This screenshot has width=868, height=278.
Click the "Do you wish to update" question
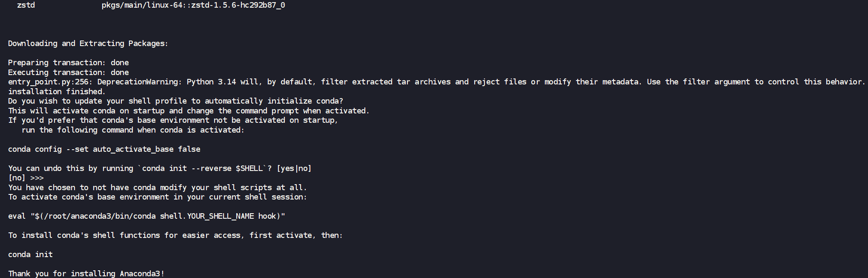coord(175,101)
